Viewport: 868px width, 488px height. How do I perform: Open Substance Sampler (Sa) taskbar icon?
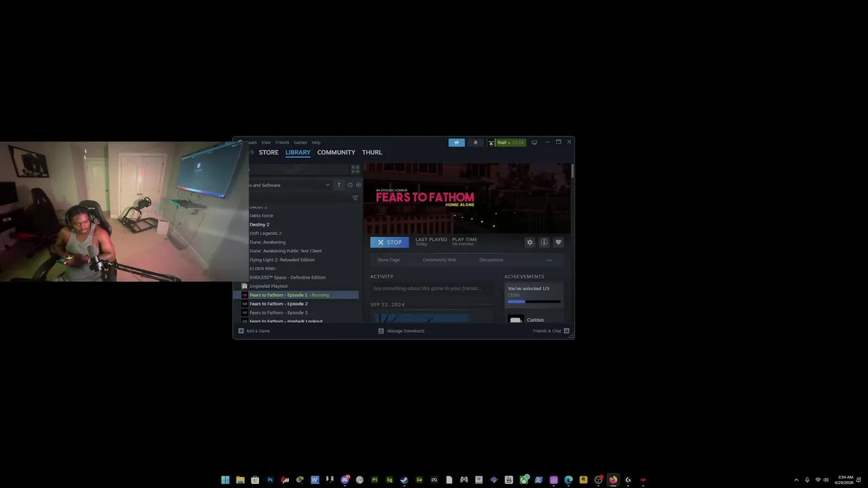[419, 480]
